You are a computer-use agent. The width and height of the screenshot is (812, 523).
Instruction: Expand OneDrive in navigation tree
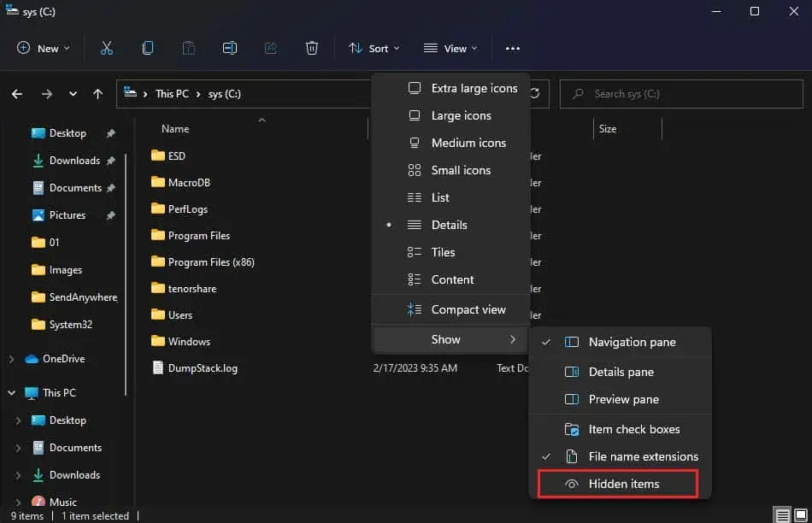pyautogui.click(x=11, y=359)
